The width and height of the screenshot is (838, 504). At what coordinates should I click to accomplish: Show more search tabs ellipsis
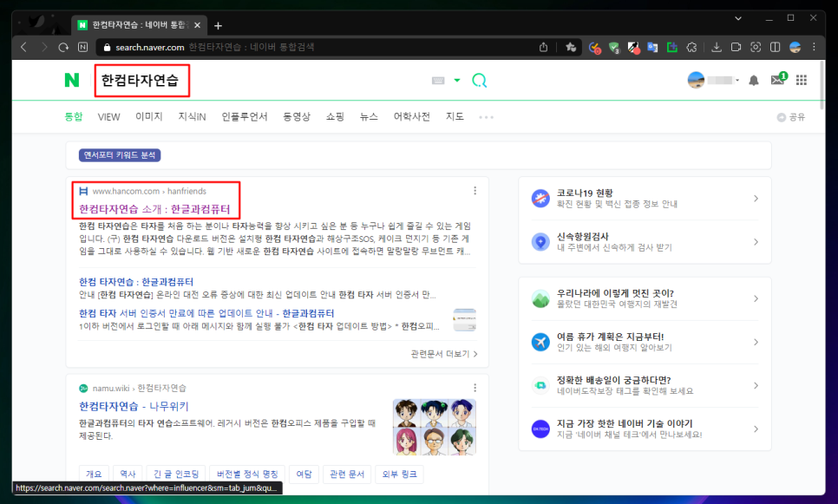[487, 117]
